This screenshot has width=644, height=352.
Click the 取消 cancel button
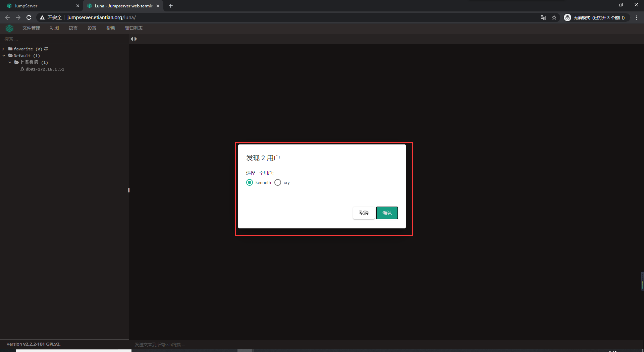tap(364, 213)
